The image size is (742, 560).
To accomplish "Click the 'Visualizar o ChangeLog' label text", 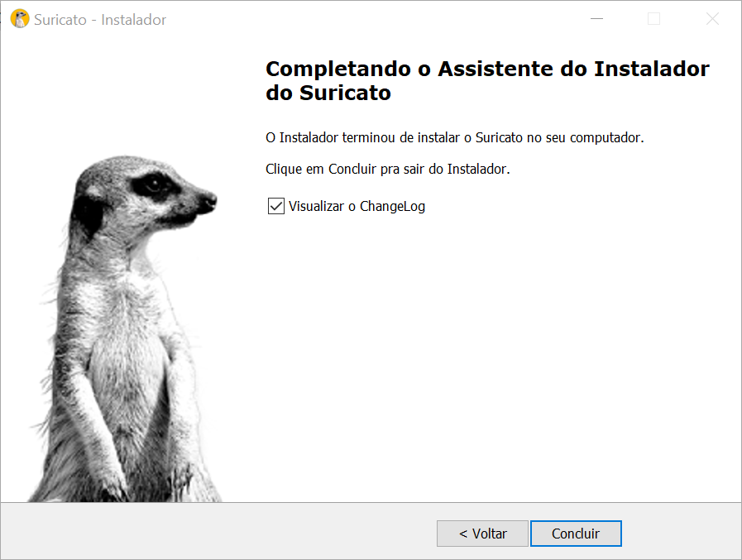I will tap(357, 207).
